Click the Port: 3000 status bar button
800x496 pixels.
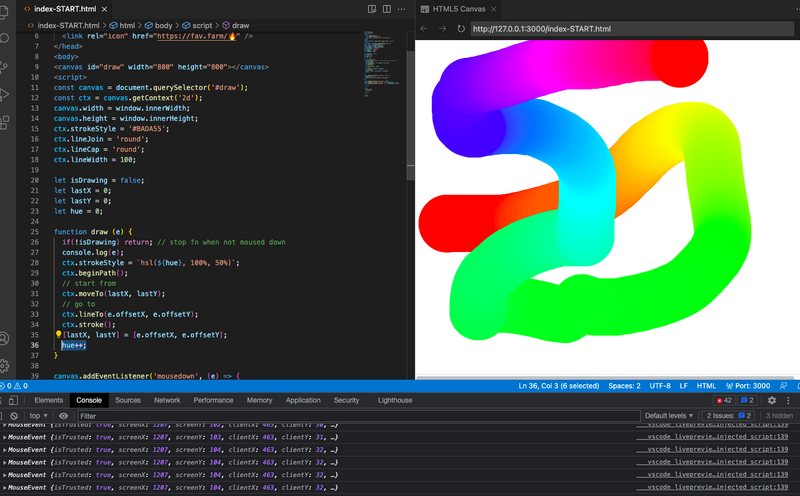747,385
